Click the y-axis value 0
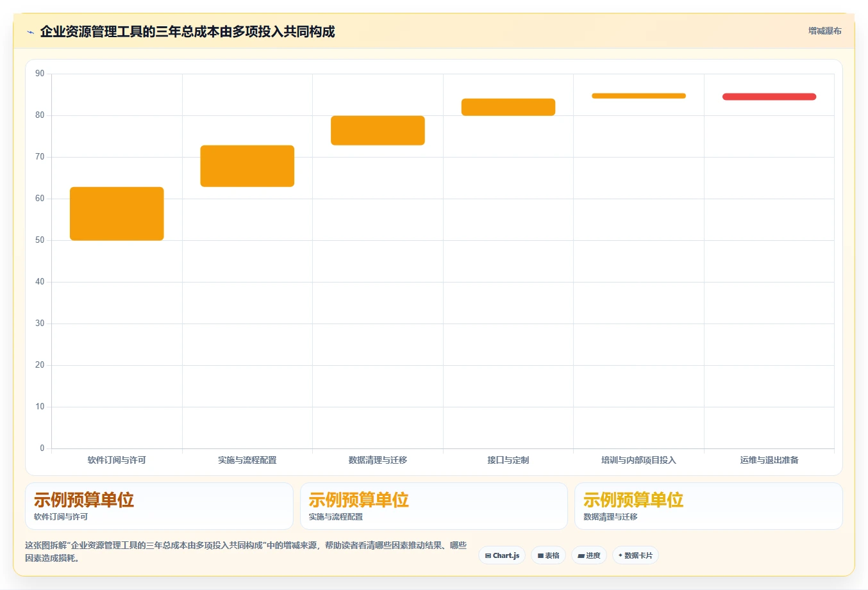Image resolution: width=868 pixels, height=590 pixels. click(x=42, y=448)
